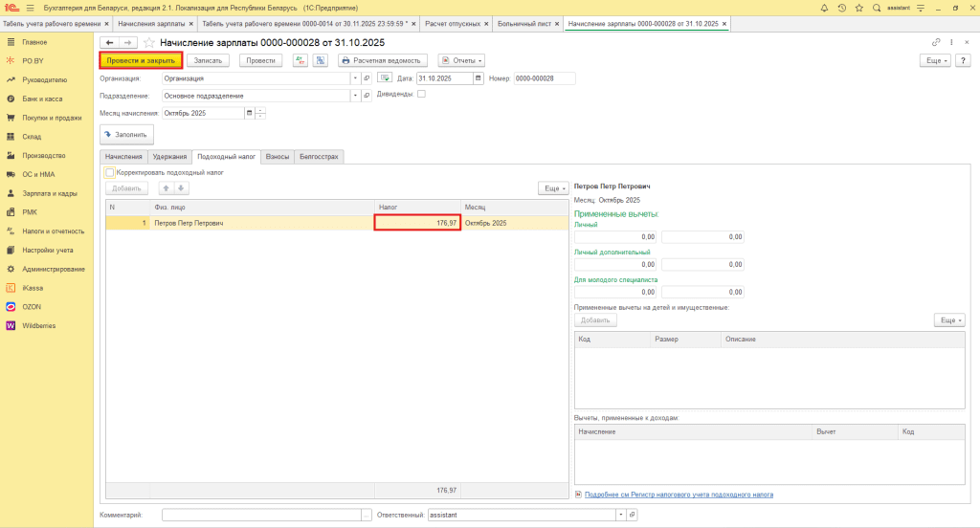This screenshot has height=528, width=980.
Task: Copy link to document icon
Action: coord(936,42)
